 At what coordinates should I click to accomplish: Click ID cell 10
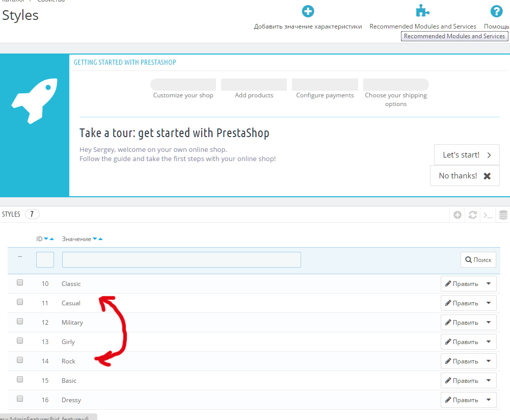pyautogui.click(x=45, y=284)
